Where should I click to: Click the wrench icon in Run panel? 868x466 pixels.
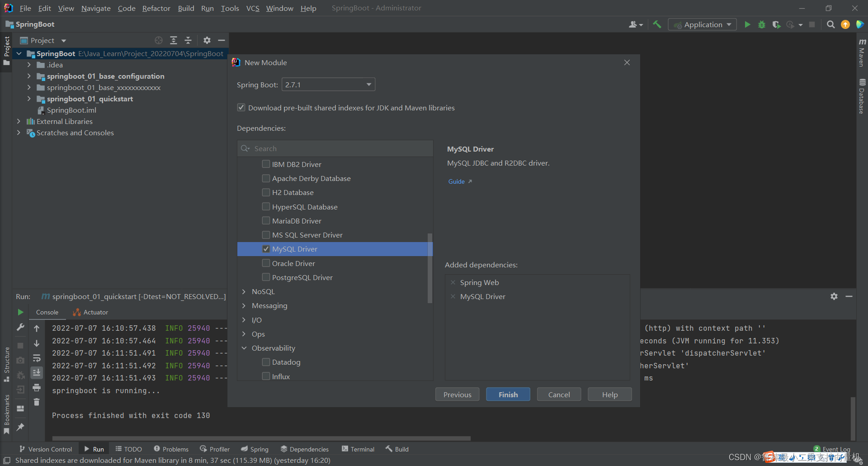[x=20, y=327]
